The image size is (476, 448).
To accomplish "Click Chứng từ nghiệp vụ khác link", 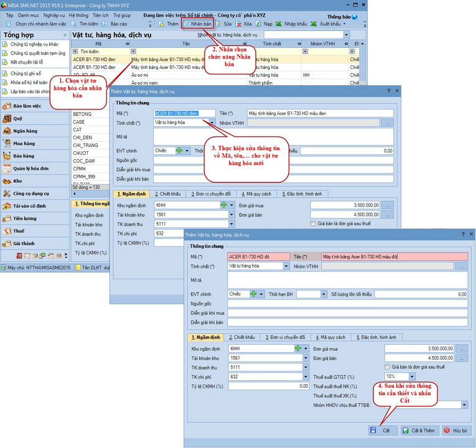I will pyautogui.click(x=34, y=44).
